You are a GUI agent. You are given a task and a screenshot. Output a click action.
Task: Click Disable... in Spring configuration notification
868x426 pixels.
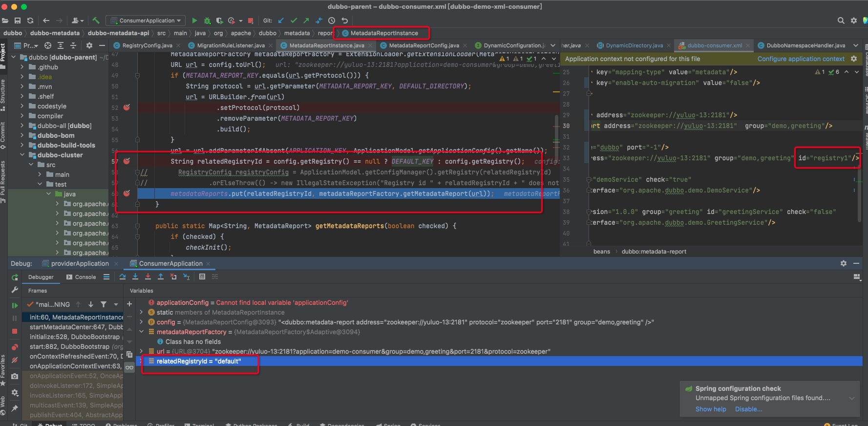click(x=748, y=409)
